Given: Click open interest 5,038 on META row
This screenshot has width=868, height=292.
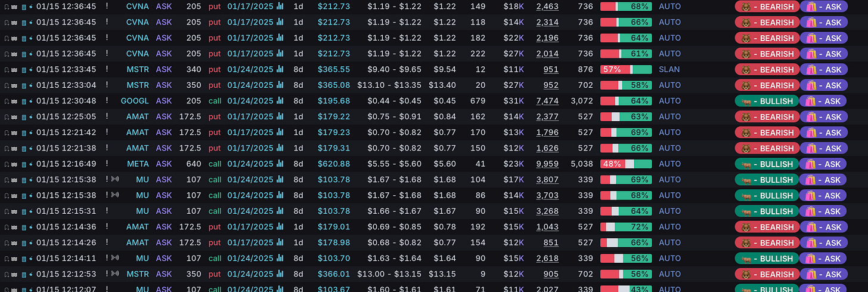Looking at the screenshot, I should tap(581, 164).
